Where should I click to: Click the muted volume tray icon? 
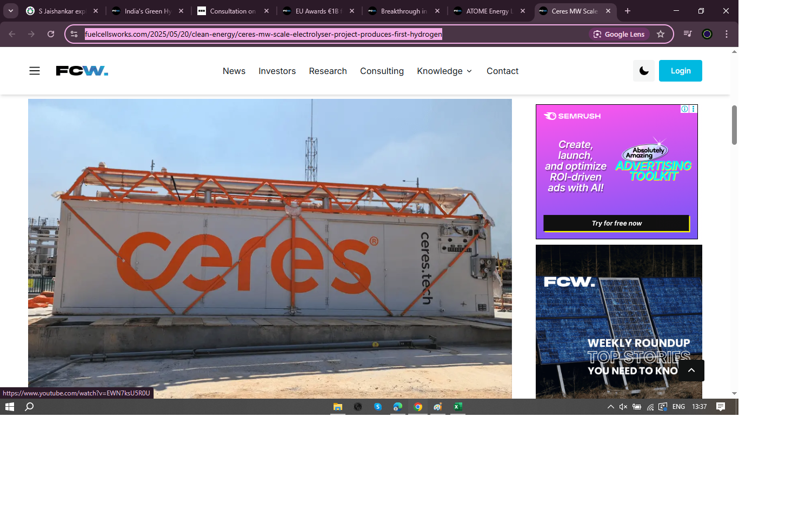tap(623, 407)
